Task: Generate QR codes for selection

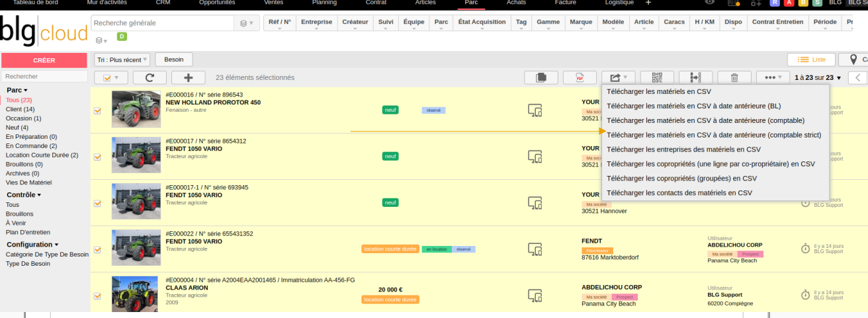Action: 657,77
